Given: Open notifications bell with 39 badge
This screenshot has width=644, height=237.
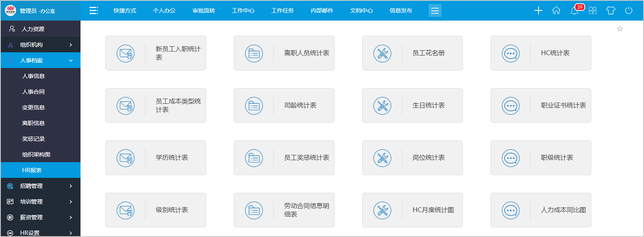Looking at the screenshot, I should coord(575,10).
